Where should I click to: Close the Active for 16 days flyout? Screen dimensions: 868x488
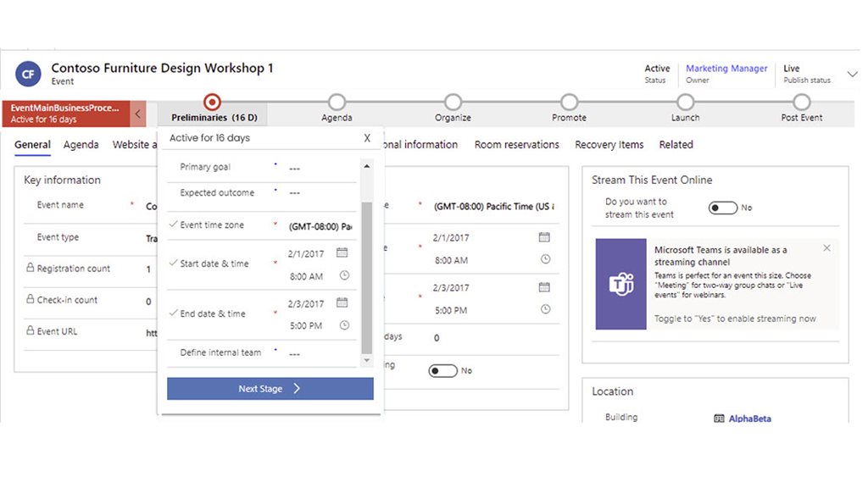(x=367, y=138)
